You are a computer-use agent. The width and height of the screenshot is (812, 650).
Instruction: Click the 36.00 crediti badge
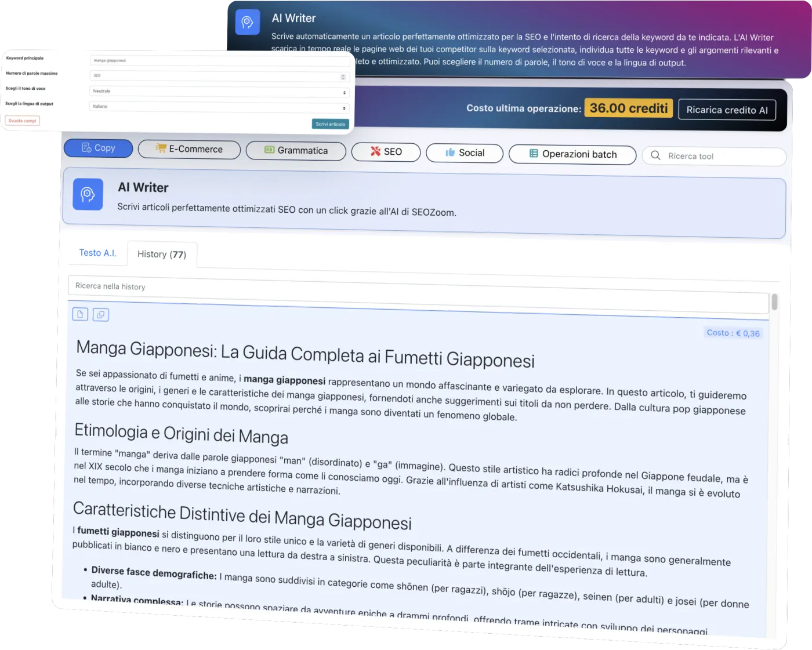click(629, 108)
